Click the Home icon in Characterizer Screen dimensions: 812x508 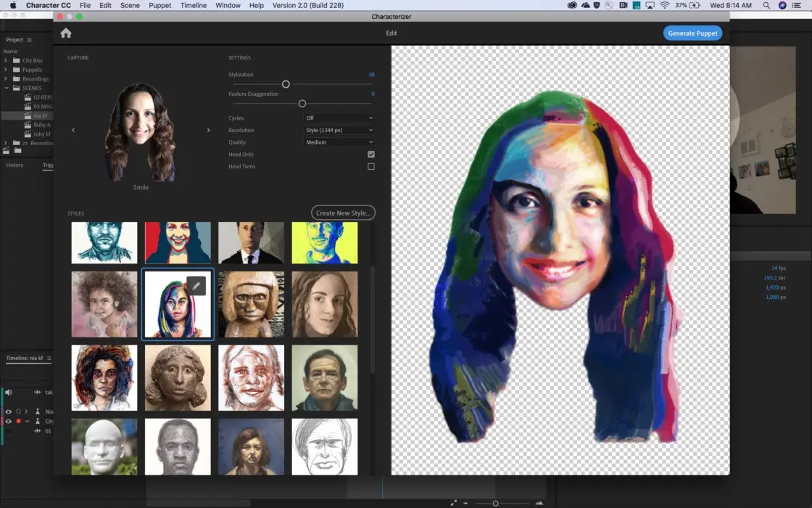[65, 33]
